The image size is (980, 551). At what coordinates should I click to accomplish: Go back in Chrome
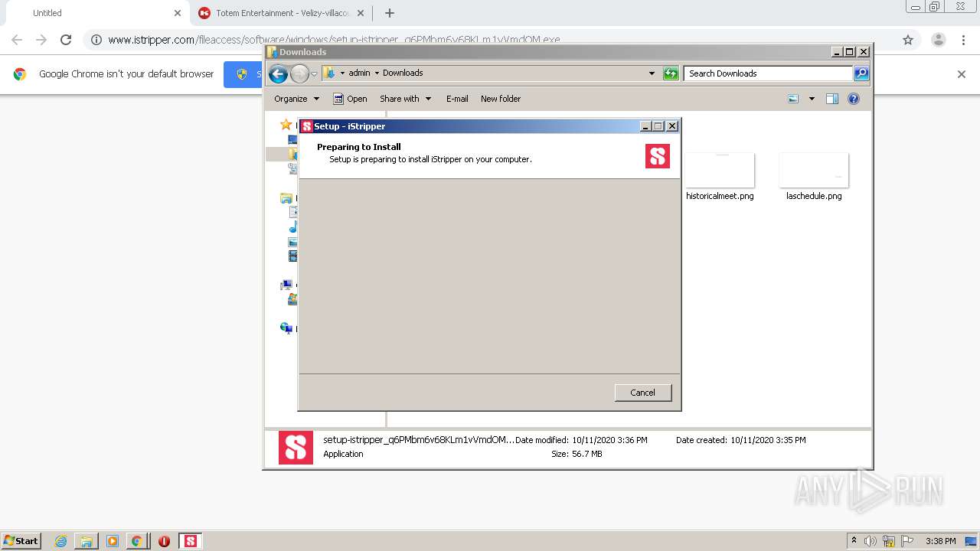click(17, 40)
